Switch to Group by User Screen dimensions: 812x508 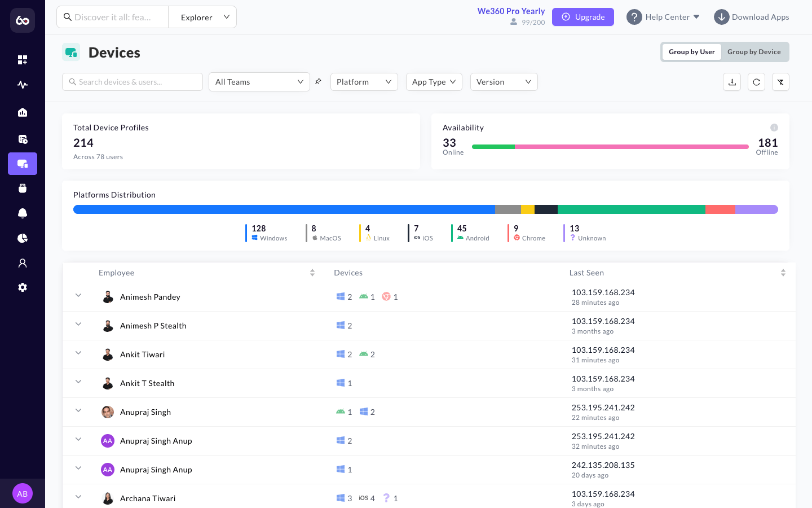(x=692, y=52)
